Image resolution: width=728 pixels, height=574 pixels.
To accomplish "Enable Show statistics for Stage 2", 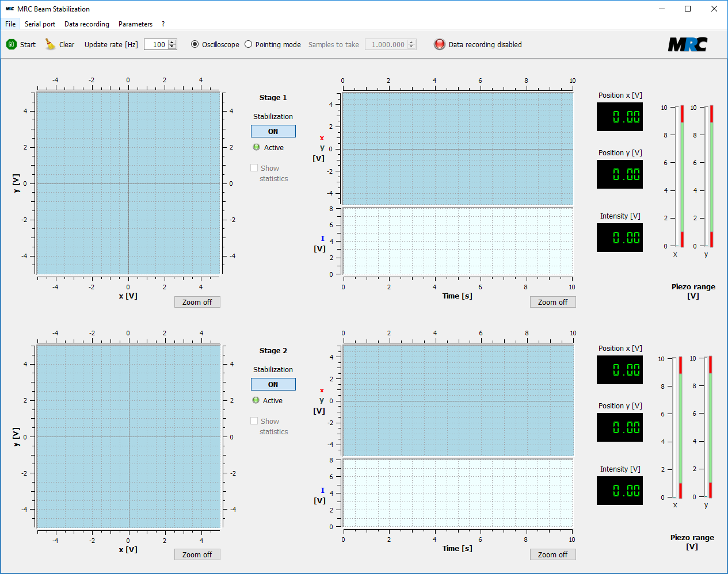I will 254,420.
